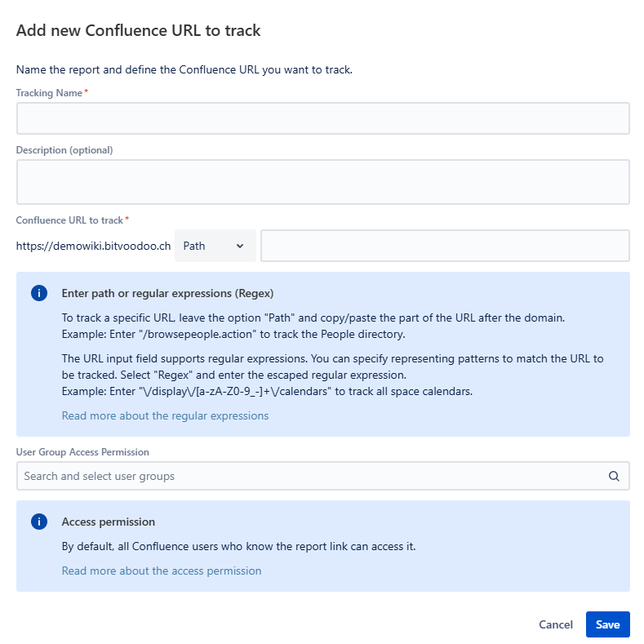Click the Search and select user groups field
The image size is (644, 644).
[x=310, y=476]
